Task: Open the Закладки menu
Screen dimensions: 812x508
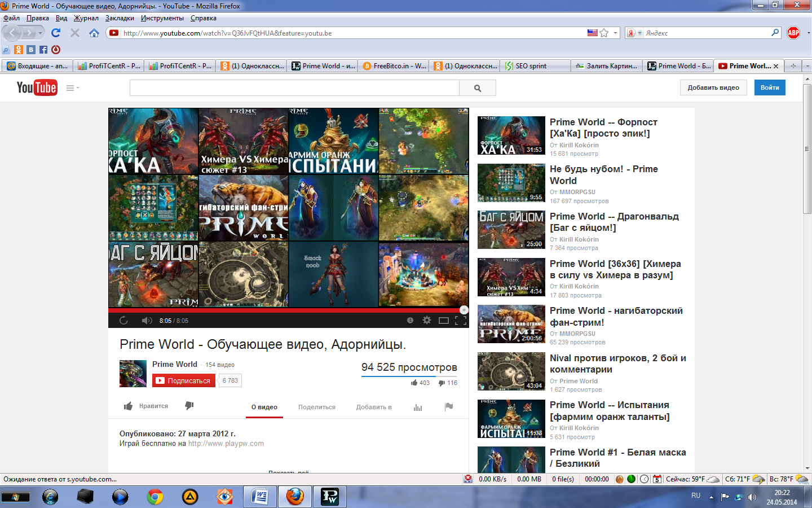Action: 120,18
